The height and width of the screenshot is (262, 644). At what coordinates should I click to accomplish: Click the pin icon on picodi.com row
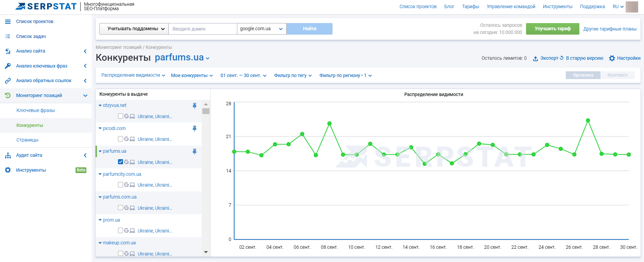(x=194, y=128)
